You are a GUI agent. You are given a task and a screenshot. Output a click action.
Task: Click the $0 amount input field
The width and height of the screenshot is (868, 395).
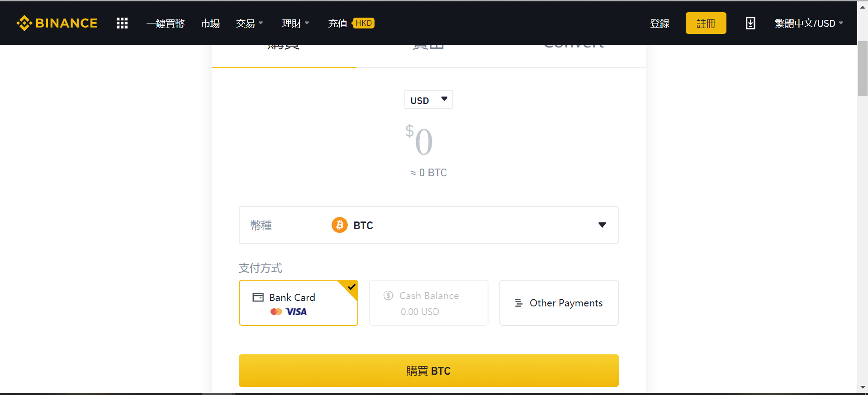click(x=424, y=142)
